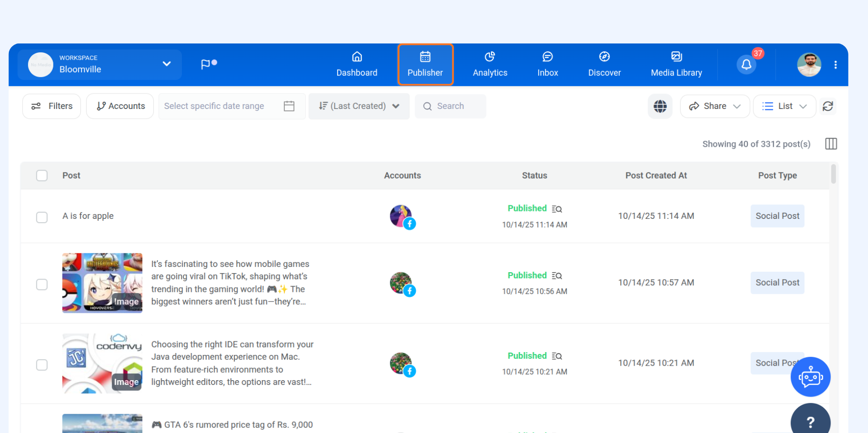This screenshot has height=433, width=868.
Task: Open the column settings icon
Action: (x=831, y=144)
